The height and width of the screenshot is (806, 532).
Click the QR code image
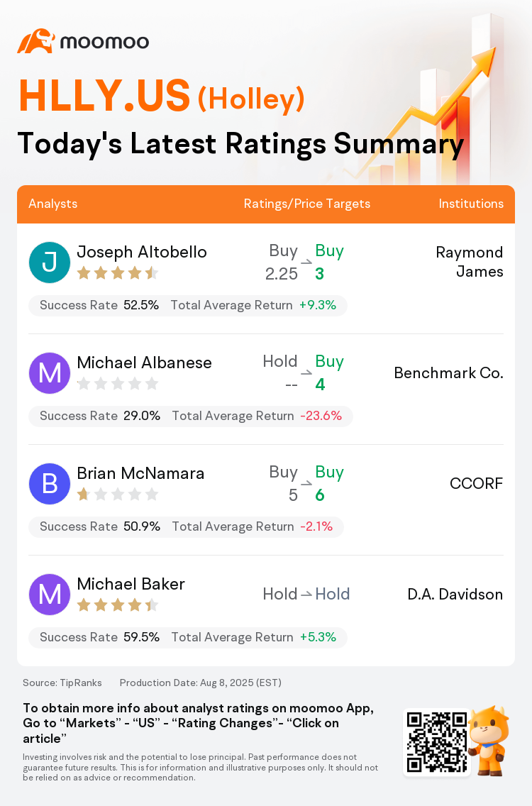pyautogui.click(x=437, y=741)
